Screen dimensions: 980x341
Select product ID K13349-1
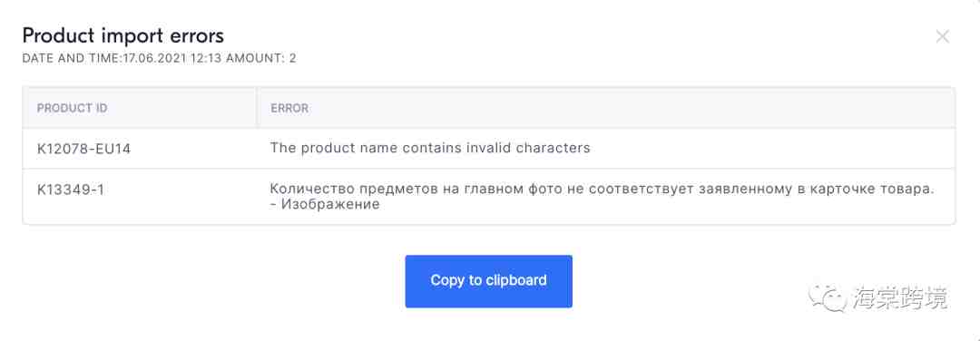tap(71, 190)
